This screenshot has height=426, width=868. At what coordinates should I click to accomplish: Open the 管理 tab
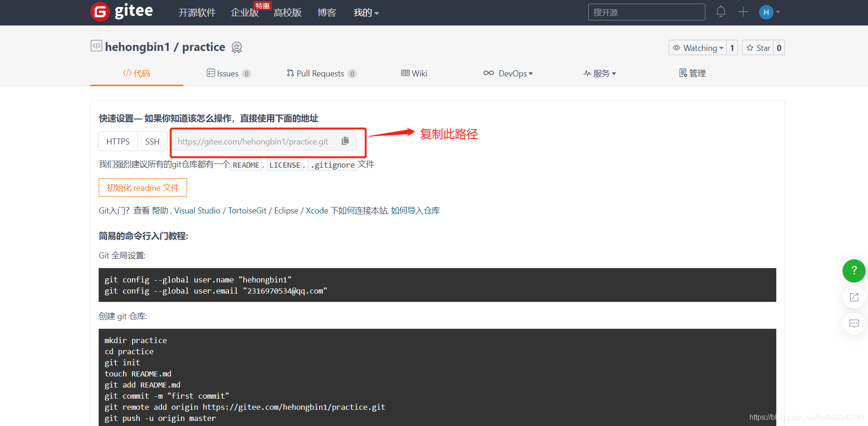point(692,73)
